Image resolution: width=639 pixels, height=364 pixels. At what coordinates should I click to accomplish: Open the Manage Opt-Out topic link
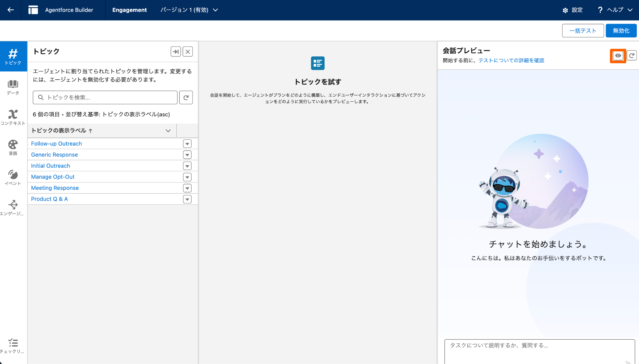coord(53,177)
